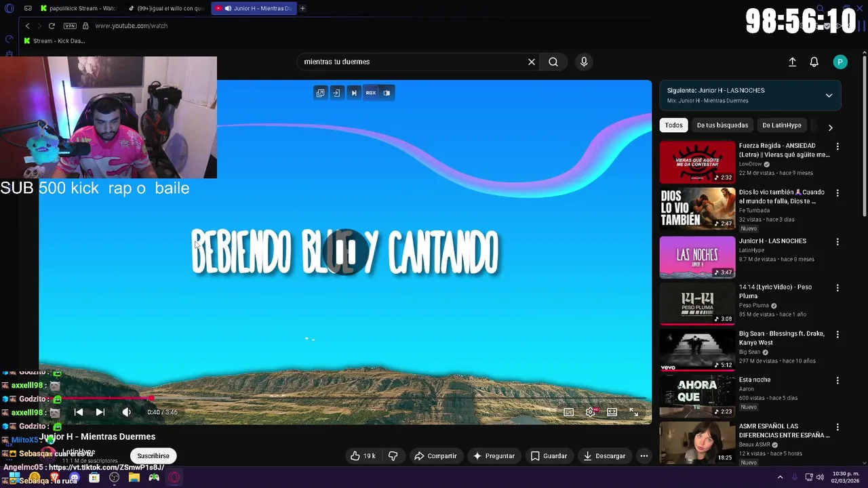Viewport: 868px width, 488px height.
Task: Reload the current page
Action: point(52,26)
